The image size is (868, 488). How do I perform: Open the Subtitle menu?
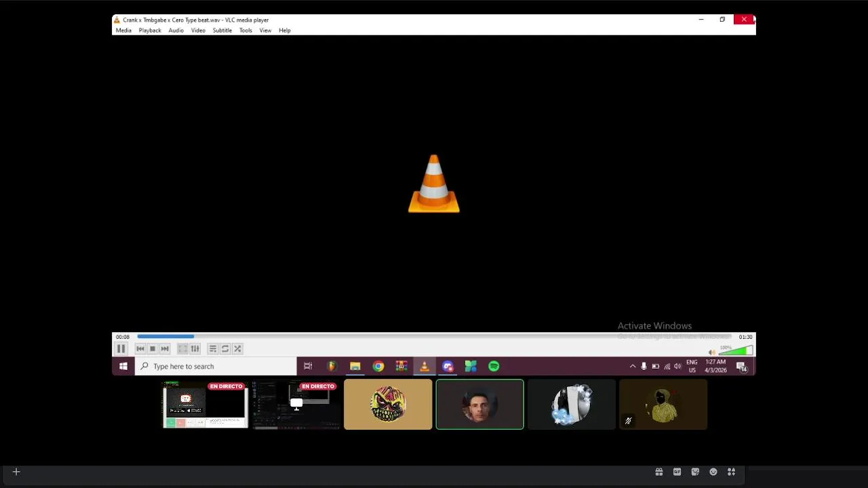point(222,30)
